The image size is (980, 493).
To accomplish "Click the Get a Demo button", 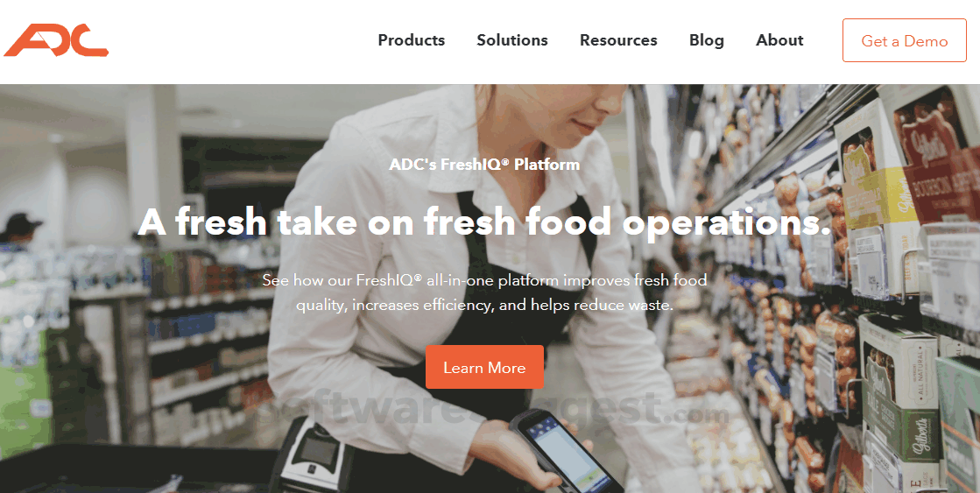I will 905,40.
